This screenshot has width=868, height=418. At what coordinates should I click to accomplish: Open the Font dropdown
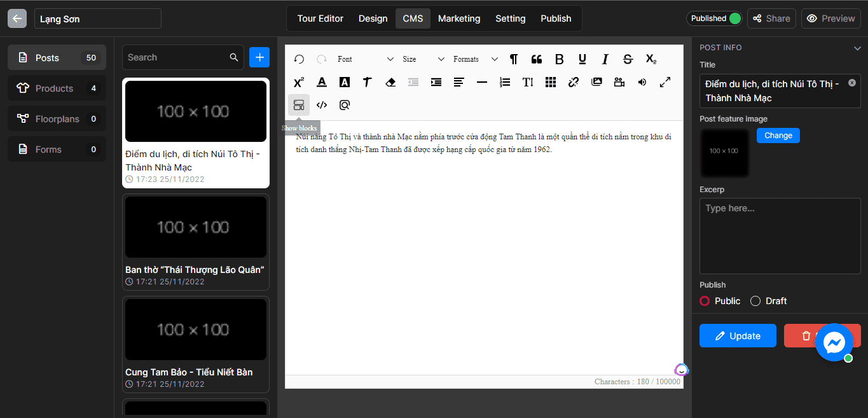366,59
